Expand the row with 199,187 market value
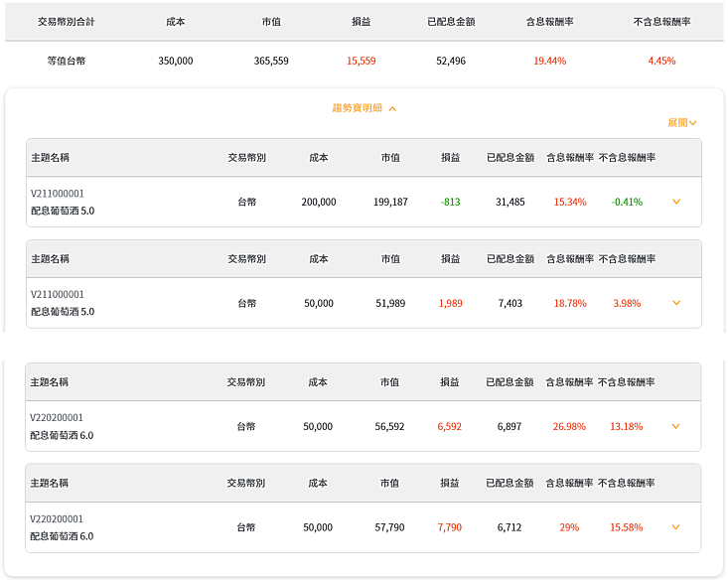728x580 pixels. pos(676,202)
